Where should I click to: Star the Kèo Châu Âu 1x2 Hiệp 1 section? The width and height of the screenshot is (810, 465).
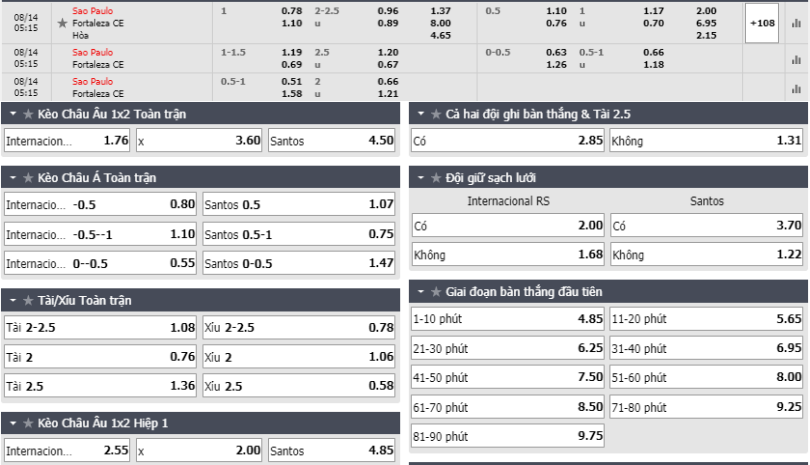(28, 423)
